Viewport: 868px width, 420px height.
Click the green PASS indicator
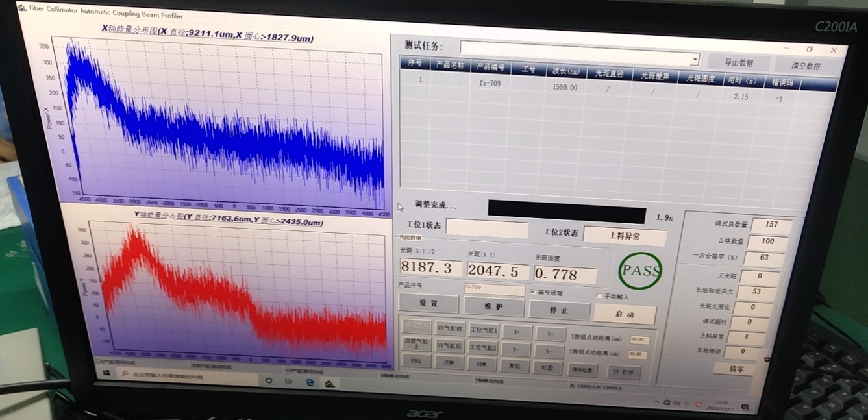[641, 271]
